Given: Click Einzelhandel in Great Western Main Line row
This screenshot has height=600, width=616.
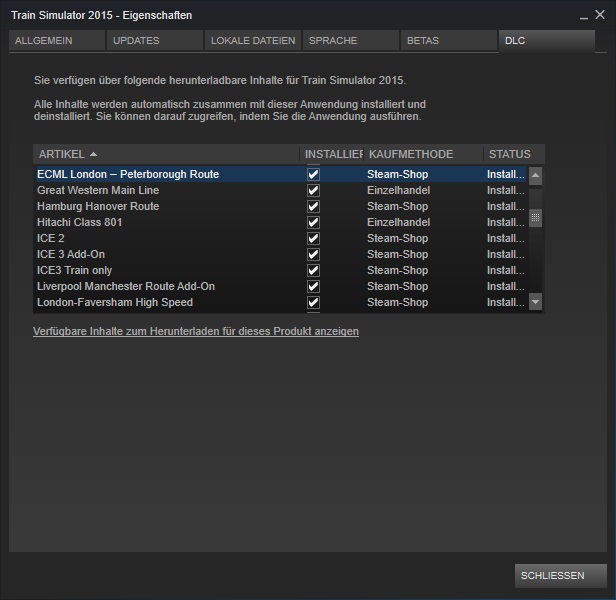Looking at the screenshot, I should click(398, 190).
